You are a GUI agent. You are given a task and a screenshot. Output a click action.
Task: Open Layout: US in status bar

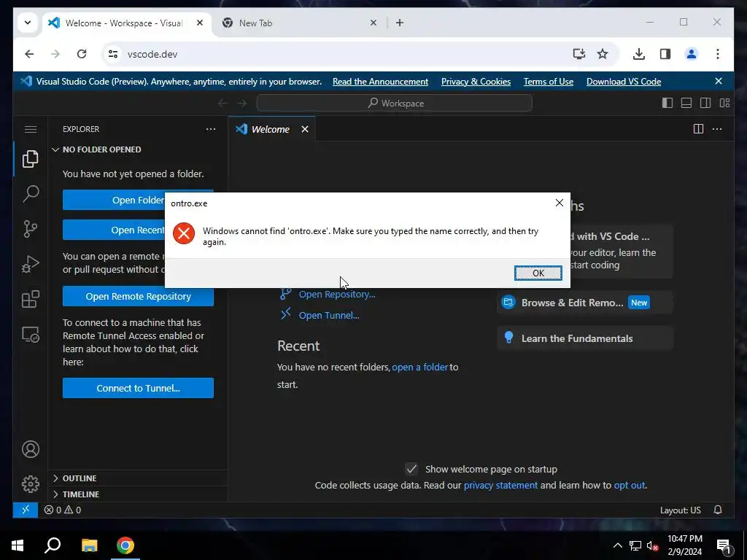(681, 510)
